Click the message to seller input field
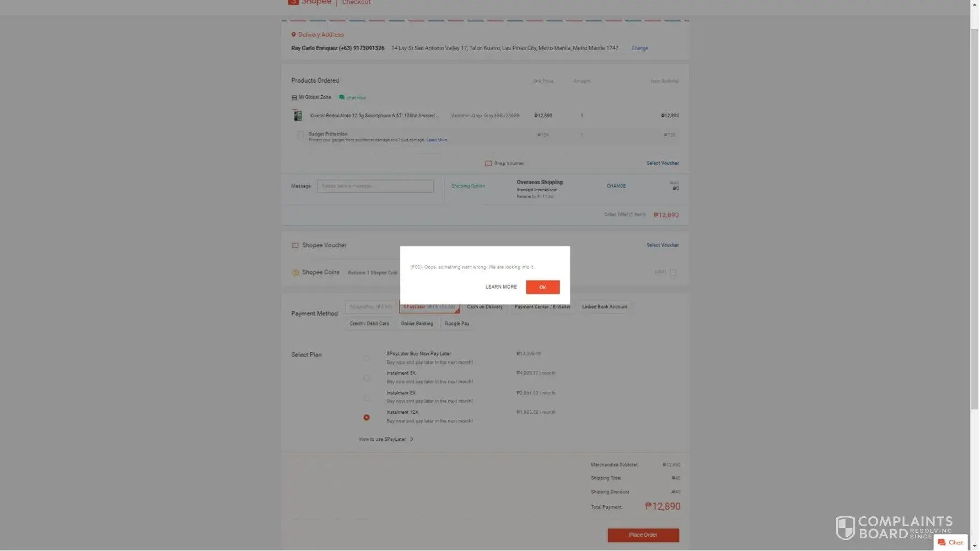The image size is (980, 551). pyautogui.click(x=375, y=186)
